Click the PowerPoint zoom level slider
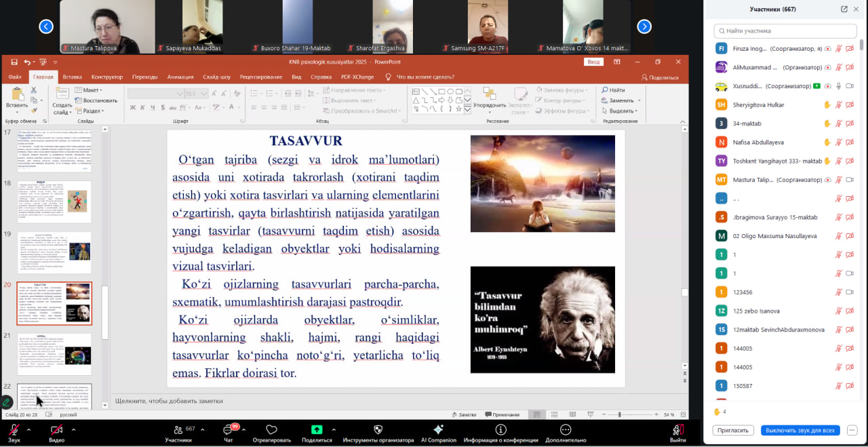Image resolution: width=868 pixels, height=447 pixels. pyautogui.click(x=619, y=414)
